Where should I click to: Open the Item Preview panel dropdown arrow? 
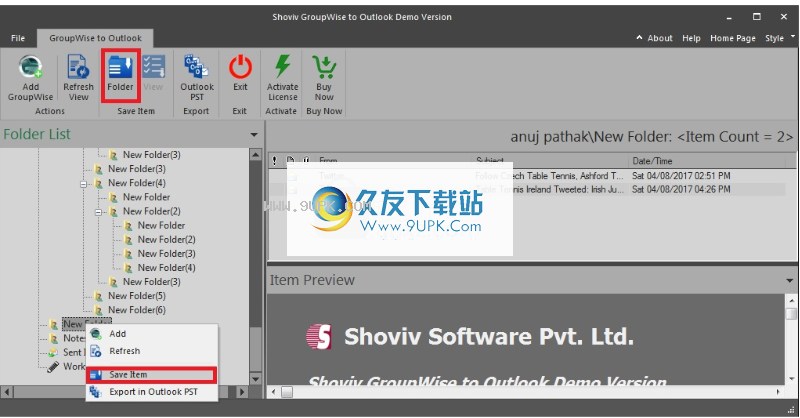coord(789,281)
